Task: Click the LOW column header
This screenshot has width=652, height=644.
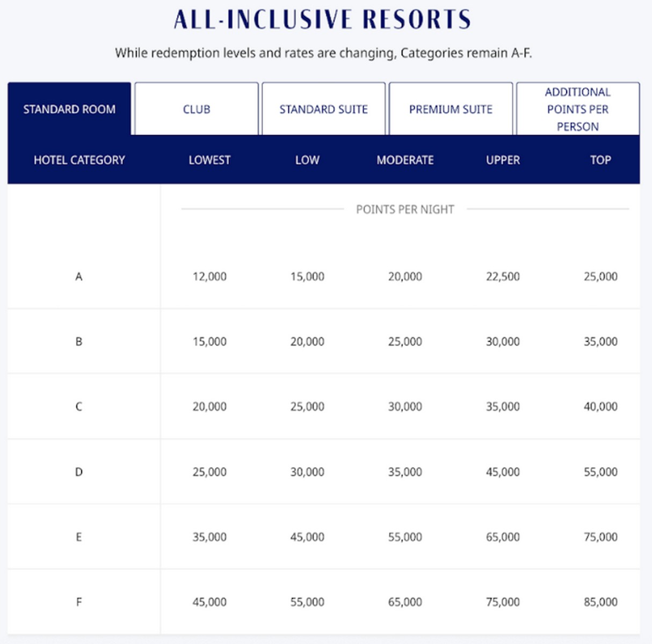Action: click(x=307, y=159)
